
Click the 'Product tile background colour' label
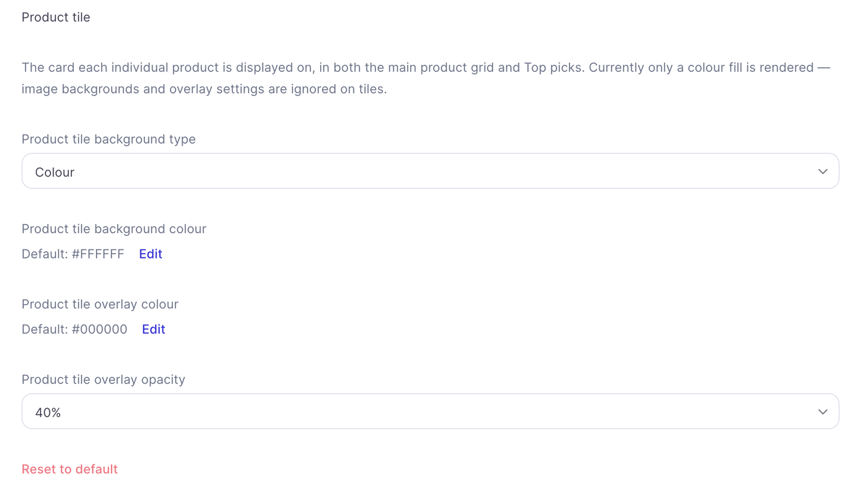114,229
